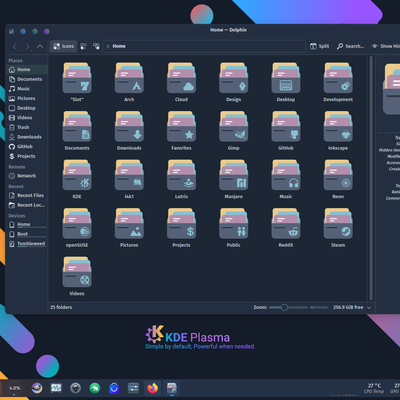Viewport: 400px width, 400px height.
Task: Toggle Split view in the toolbar
Action: pyautogui.click(x=319, y=46)
